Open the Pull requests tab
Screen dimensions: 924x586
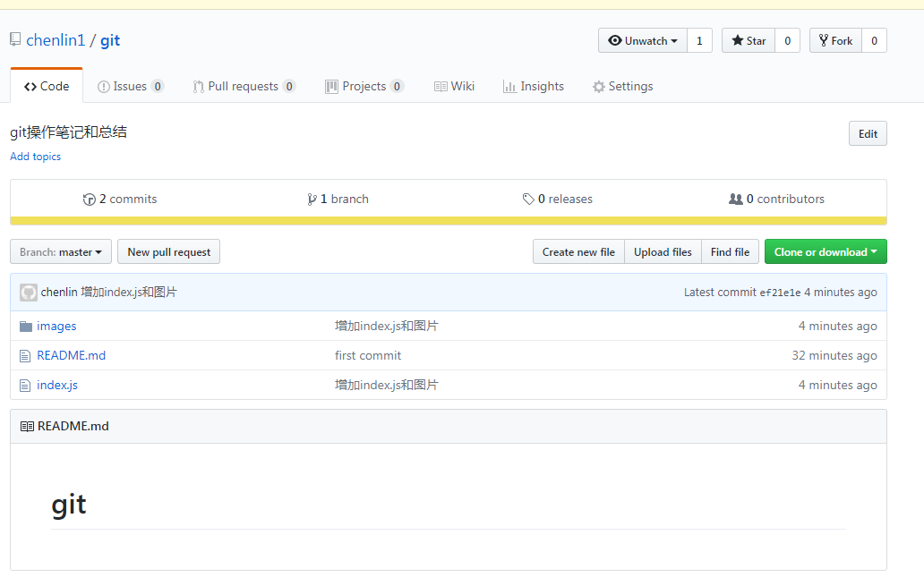point(244,87)
